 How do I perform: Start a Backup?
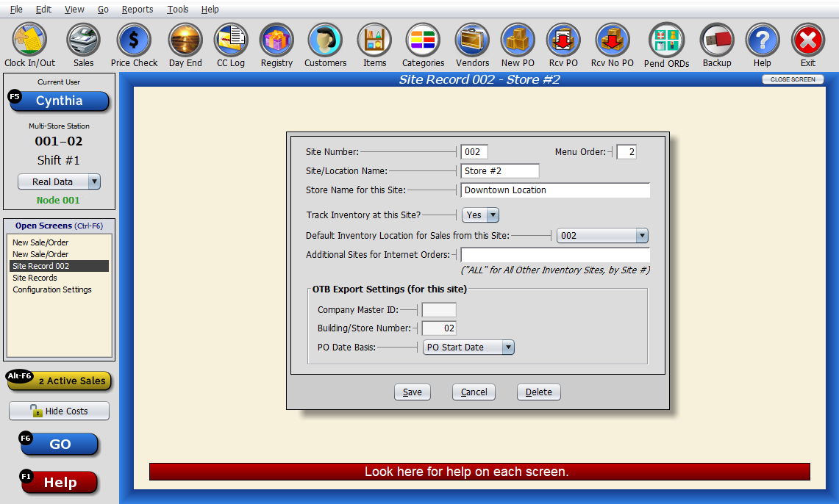pyautogui.click(x=717, y=45)
